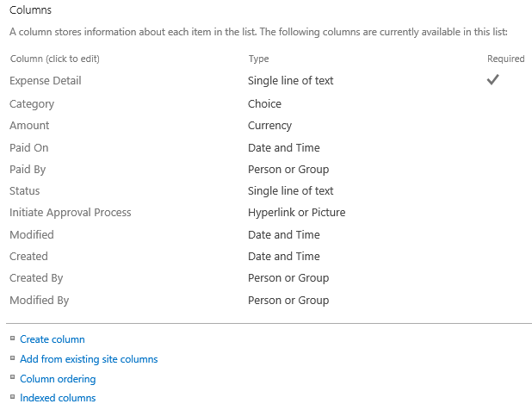Select the Paid On column

click(29, 148)
